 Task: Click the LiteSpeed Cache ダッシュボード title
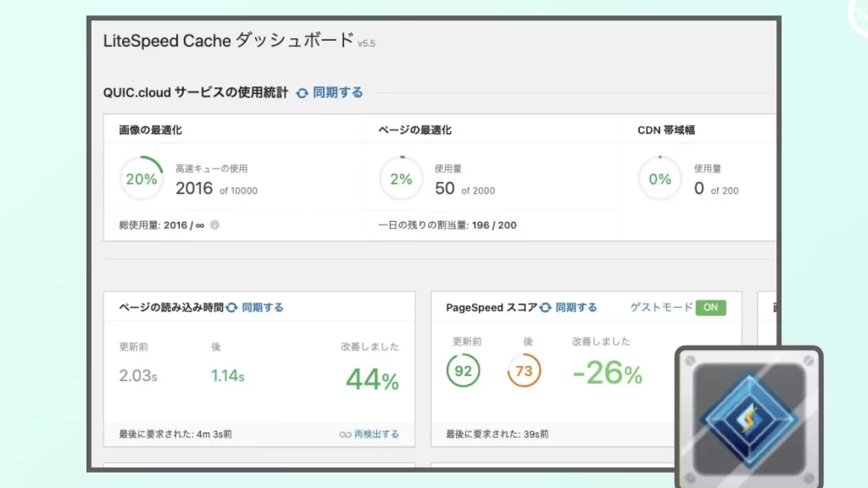229,41
